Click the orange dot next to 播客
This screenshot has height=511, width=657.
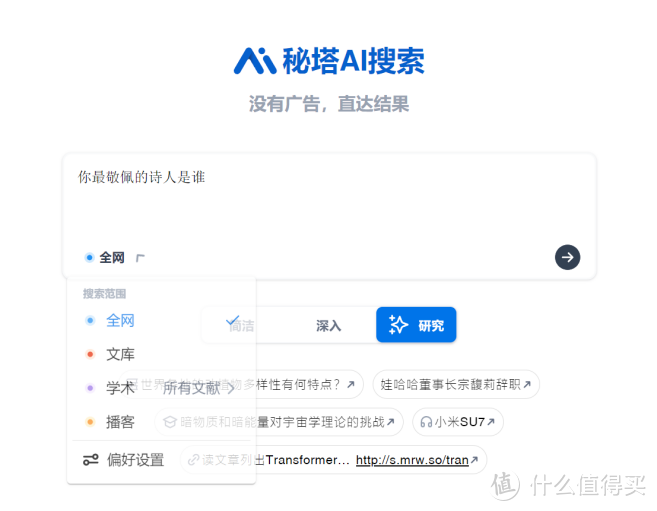90,422
